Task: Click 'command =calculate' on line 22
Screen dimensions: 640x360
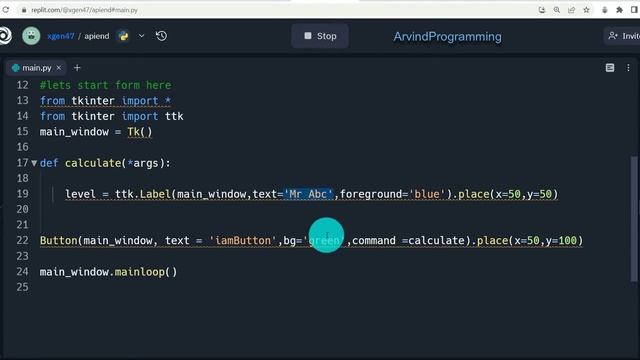Action: point(408,240)
